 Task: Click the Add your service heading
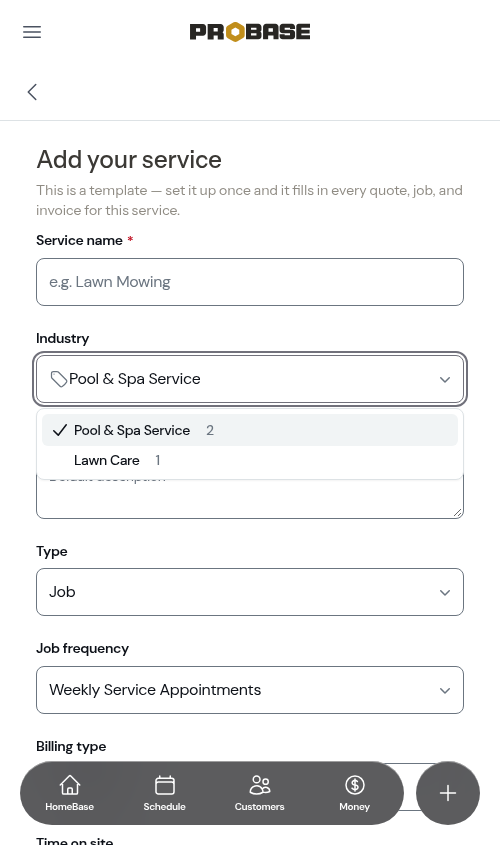coord(129,160)
